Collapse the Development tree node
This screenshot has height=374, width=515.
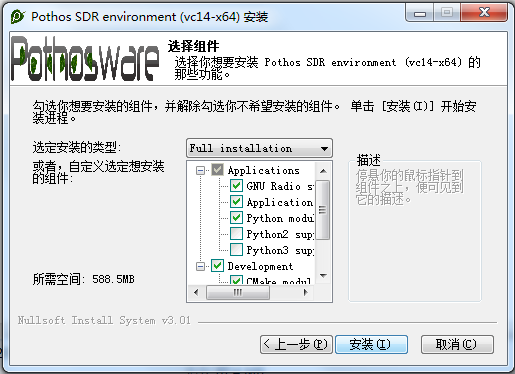pos(200,266)
